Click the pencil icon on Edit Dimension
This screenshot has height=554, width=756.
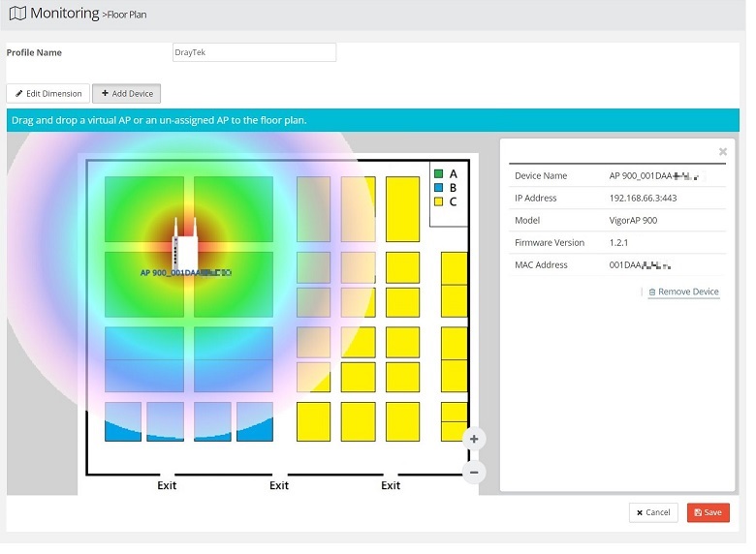click(18, 93)
